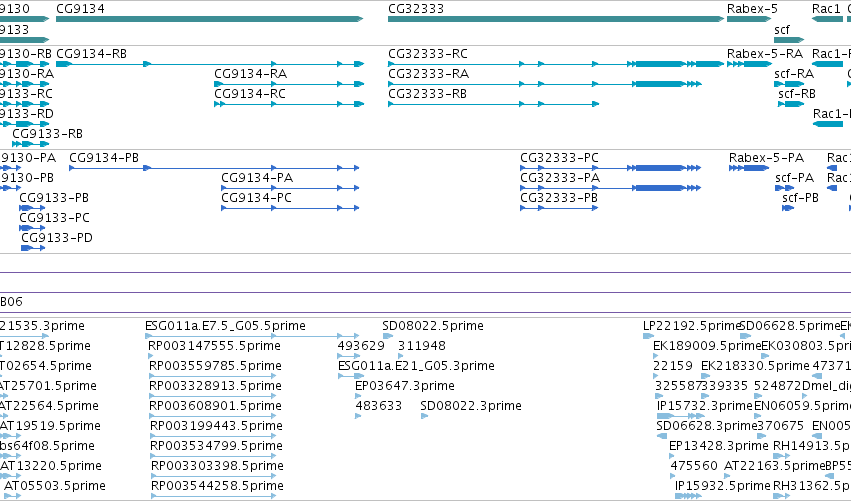851x501 pixels.
Task: Select the EP13428.3prime EST label
Action: [719, 446]
